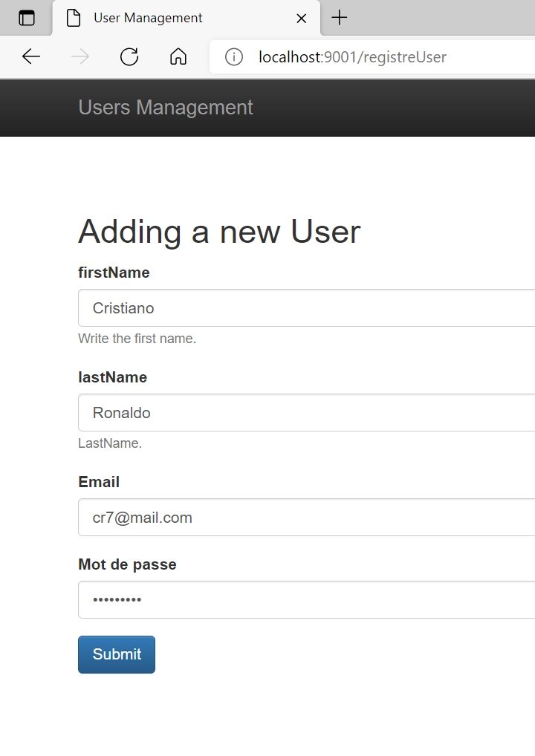The height and width of the screenshot is (756, 535).
Task: Click the site info icon in address bar
Action: click(233, 56)
